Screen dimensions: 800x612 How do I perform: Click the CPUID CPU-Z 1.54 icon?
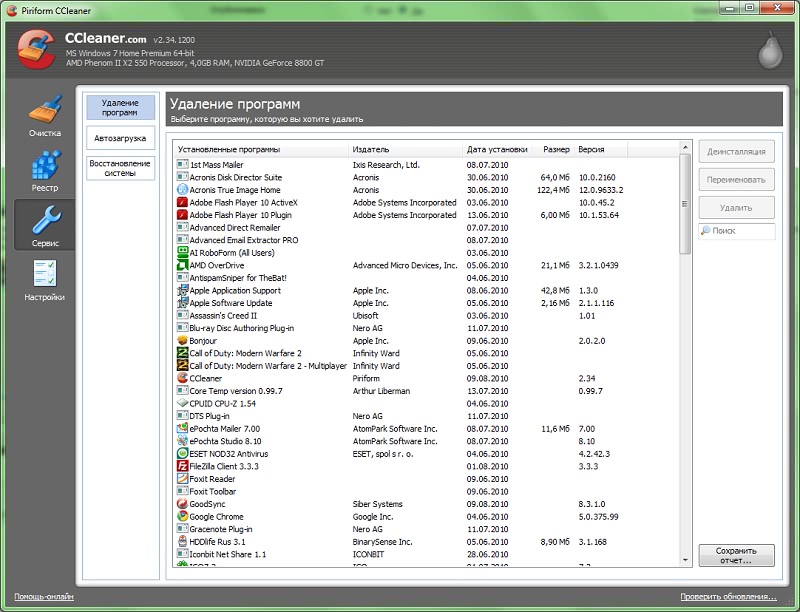[x=182, y=403]
